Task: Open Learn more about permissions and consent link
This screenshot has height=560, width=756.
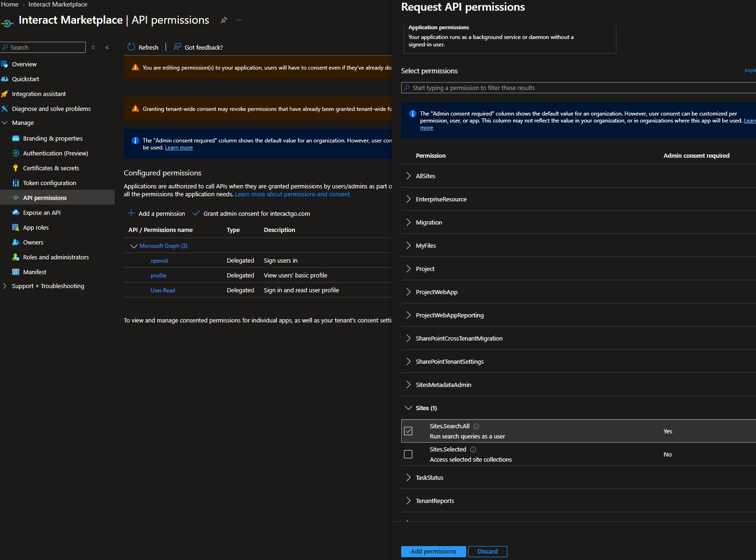Action: [292, 194]
